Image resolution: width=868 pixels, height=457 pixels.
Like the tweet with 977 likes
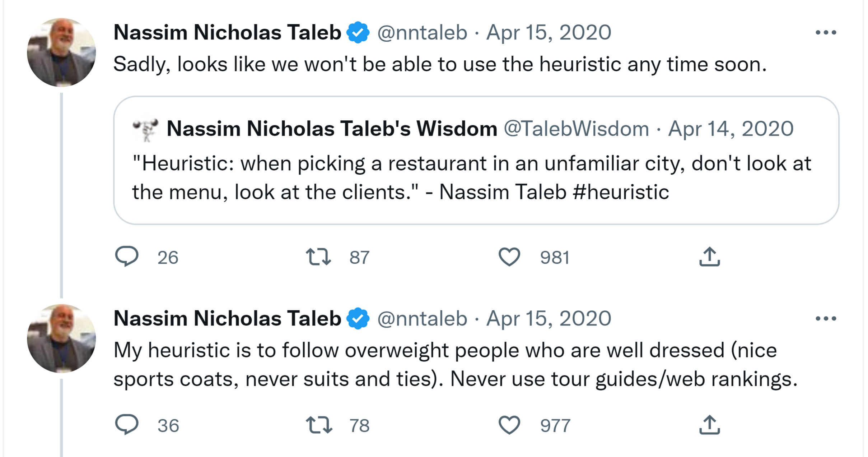(509, 425)
